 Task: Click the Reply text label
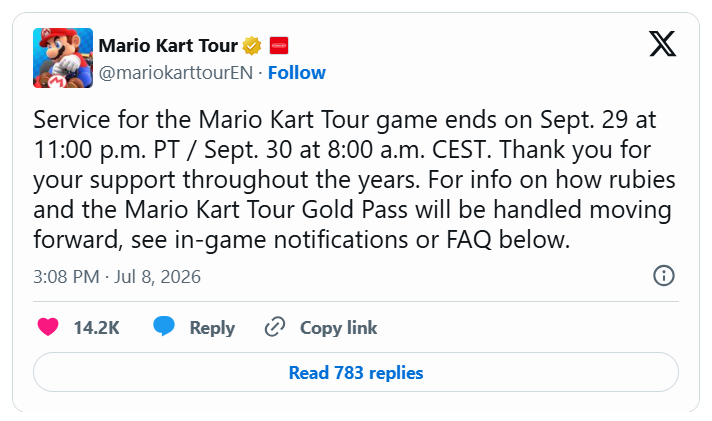coord(212,328)
